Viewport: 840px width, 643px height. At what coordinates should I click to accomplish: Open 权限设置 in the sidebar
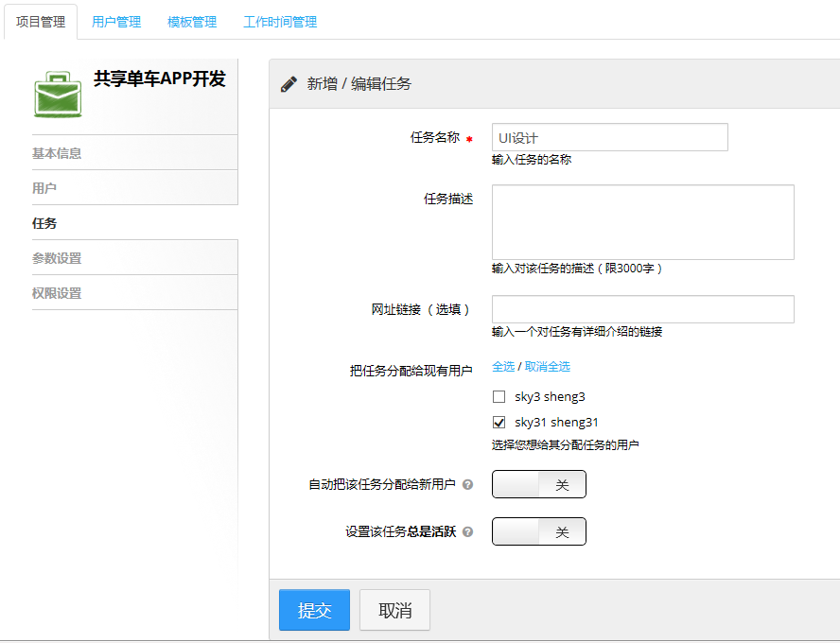(57, 293)
